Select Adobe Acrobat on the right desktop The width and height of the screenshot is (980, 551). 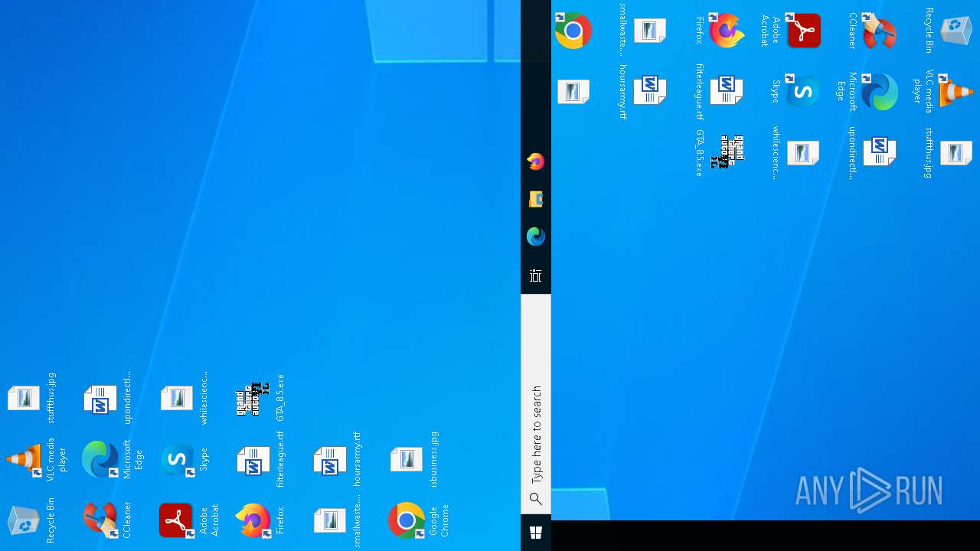click(x=791, y=31)
